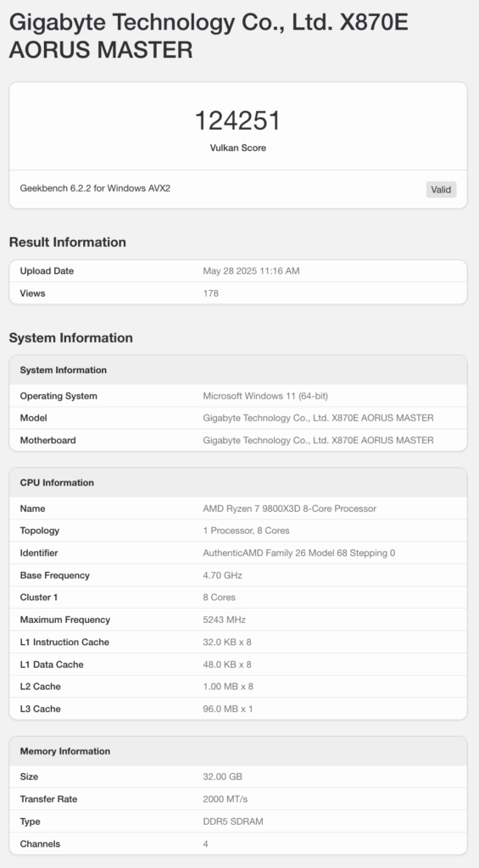Click the Result Information heading

[68, 242]
